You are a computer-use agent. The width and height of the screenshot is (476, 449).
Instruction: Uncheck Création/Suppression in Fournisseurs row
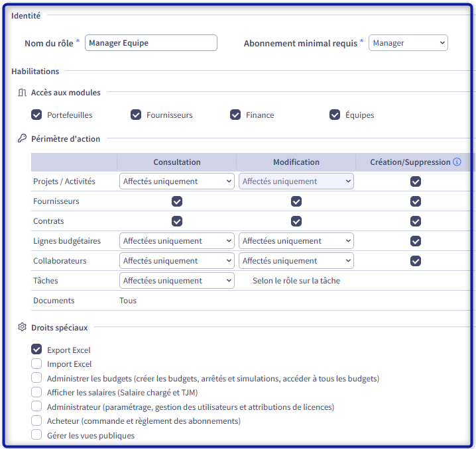pos(416,201)
